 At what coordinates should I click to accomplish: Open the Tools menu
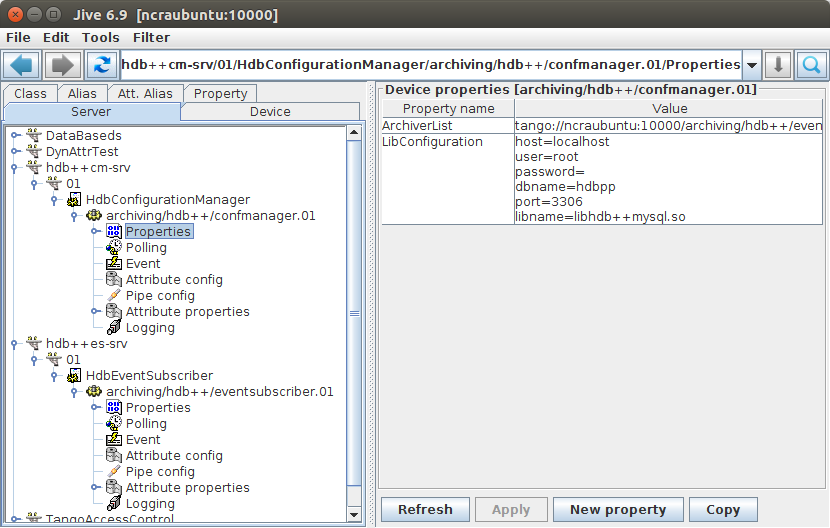(x=101, y=38)
